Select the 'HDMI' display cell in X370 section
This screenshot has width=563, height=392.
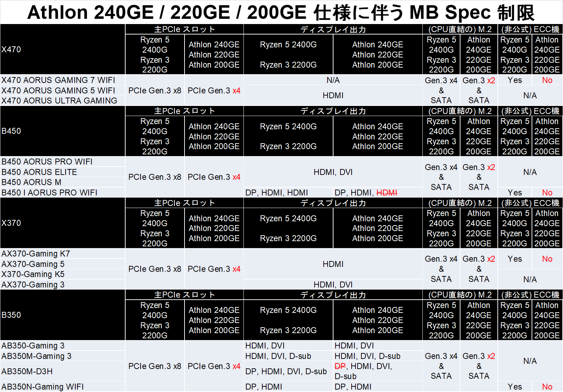[x=333, y=264]
